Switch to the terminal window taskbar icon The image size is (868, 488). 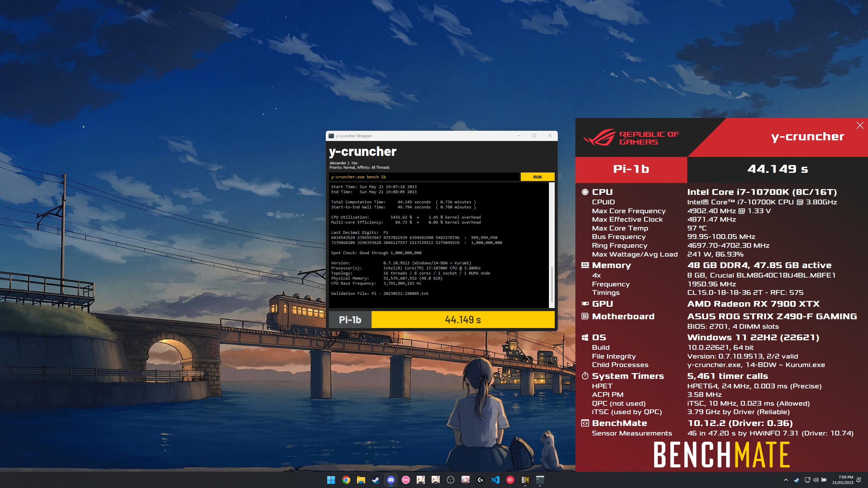(x=540, y=480)
